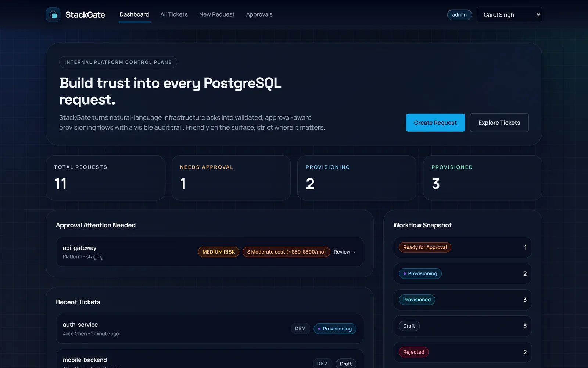
Task: Select the Total Requests stat card
Action: click(x=105, y=178)
